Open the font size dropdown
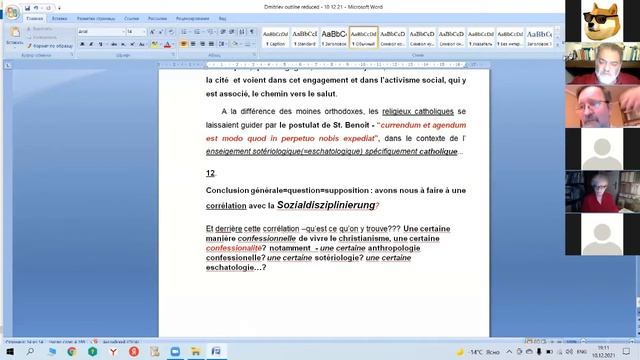The height and width of the screenshot is (360, 640). (144, 31)
